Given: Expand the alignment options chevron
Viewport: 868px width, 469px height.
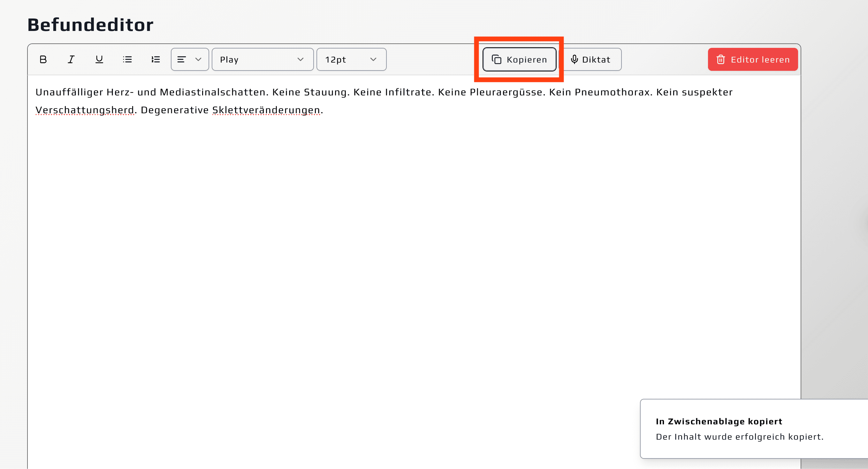Looking at the screenshot, I should tap(198, 59).
